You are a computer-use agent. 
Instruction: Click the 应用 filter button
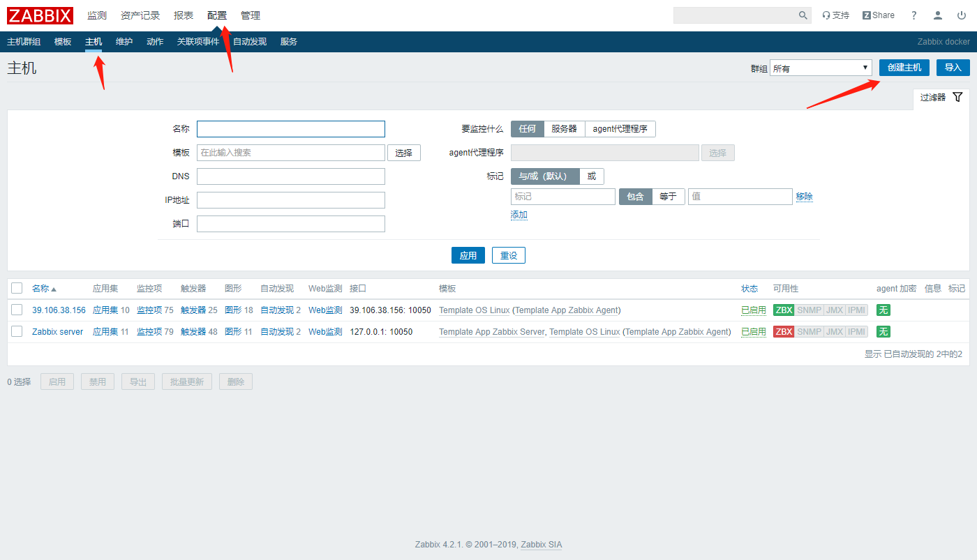click(468, 255)
